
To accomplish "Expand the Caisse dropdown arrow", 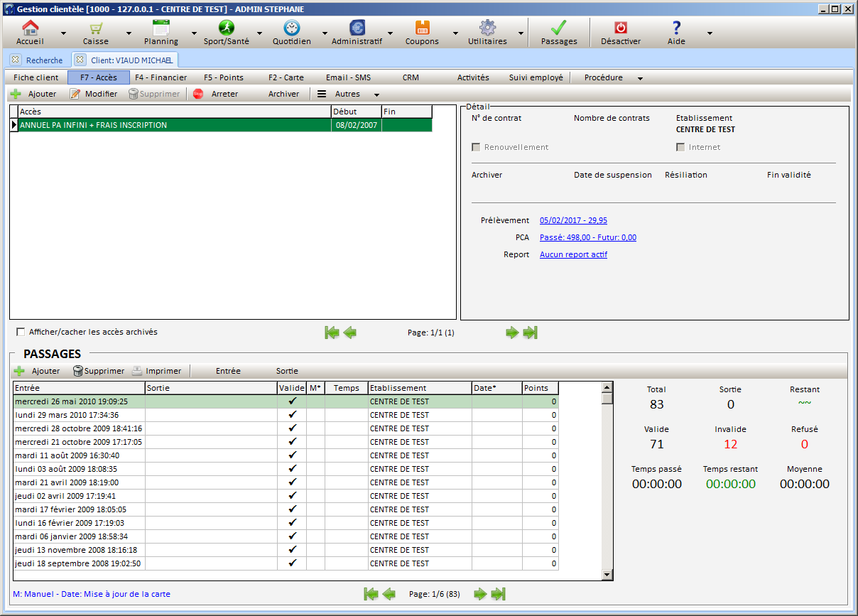I will click(x=129, y=33).
